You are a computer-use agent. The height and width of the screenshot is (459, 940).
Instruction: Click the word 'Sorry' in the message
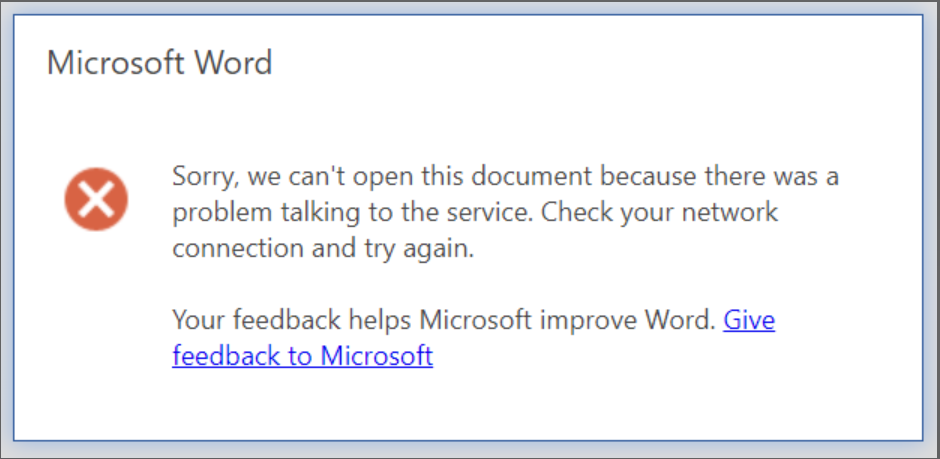point(201,177)
